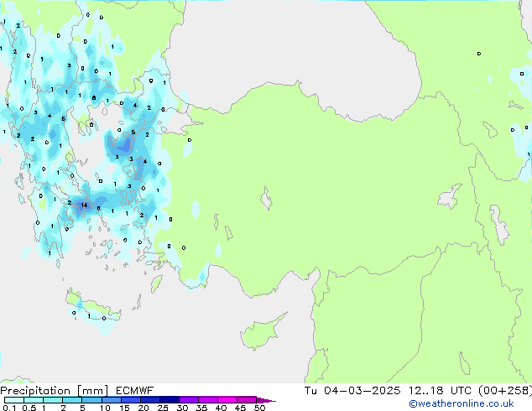Click the '[mm]' unit label
This screenshot has width=532, height=411.
pyautogui.click(x=92, y=391)
